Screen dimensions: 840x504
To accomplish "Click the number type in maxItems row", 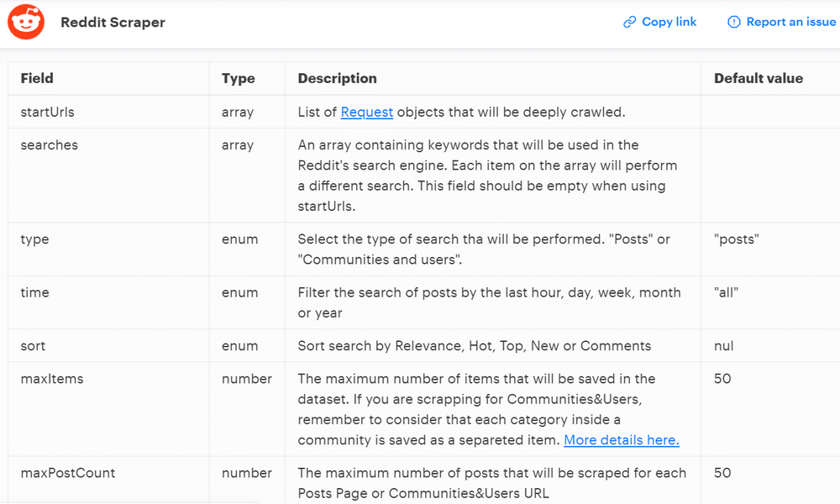I will pyautogui.click(x=247, y=379).
